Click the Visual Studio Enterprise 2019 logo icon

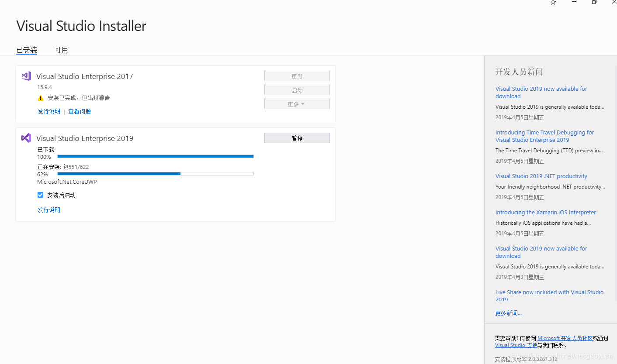26,138
